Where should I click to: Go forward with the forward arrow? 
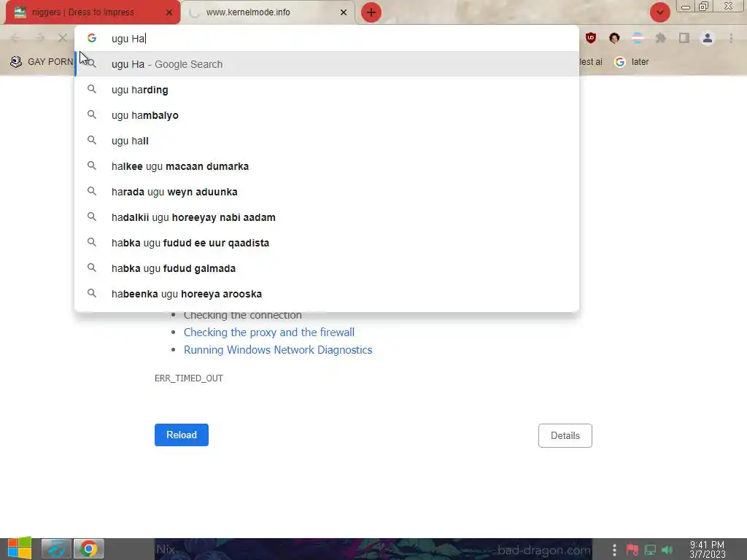39,38
